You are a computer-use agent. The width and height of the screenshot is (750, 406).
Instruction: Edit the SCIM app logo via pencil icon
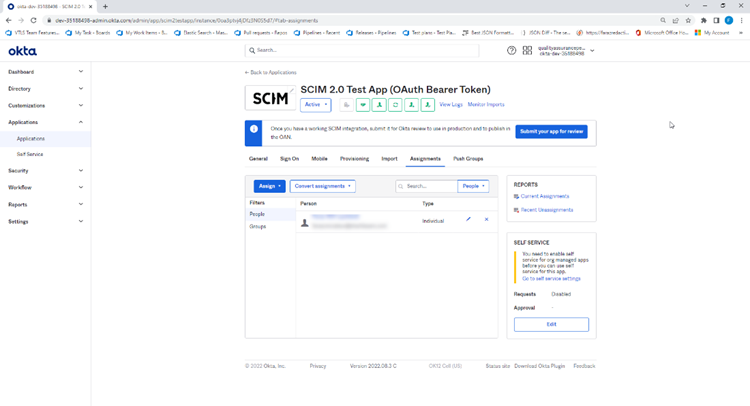click(x=291, y=90)
